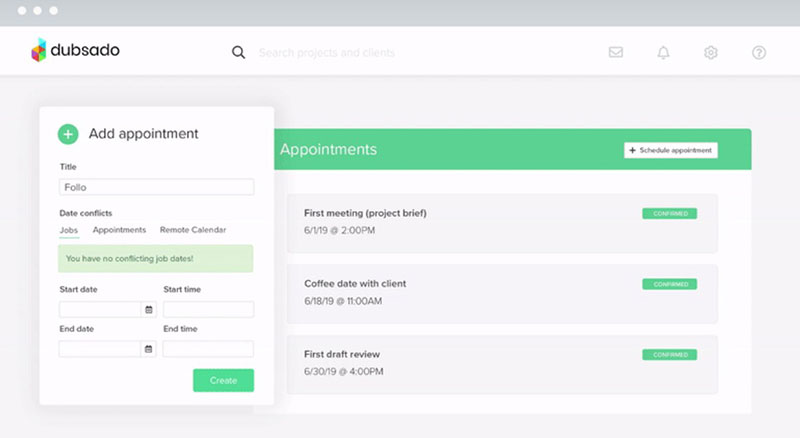800x438 pixels.
Task: Click the Appointments panel header title
Action: coord(328,149)
